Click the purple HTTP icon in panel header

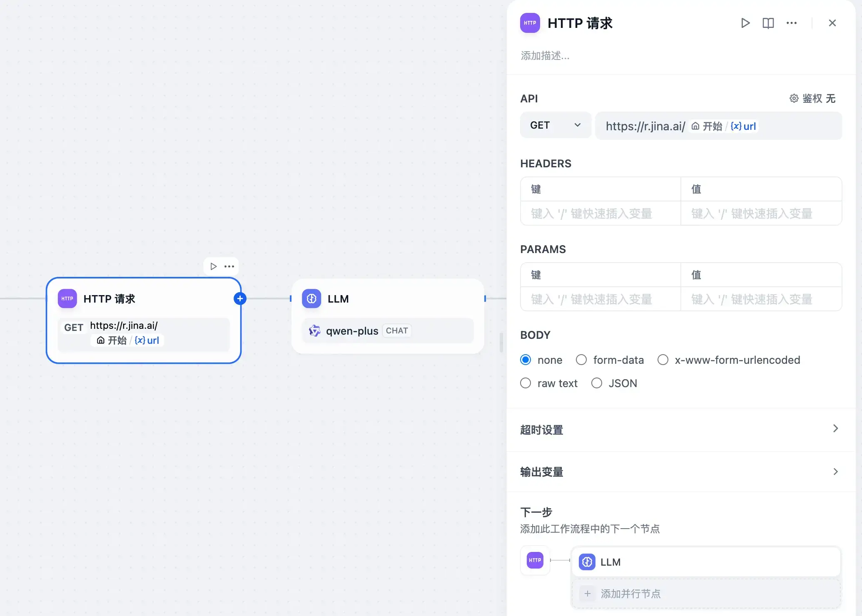[530, 23]
